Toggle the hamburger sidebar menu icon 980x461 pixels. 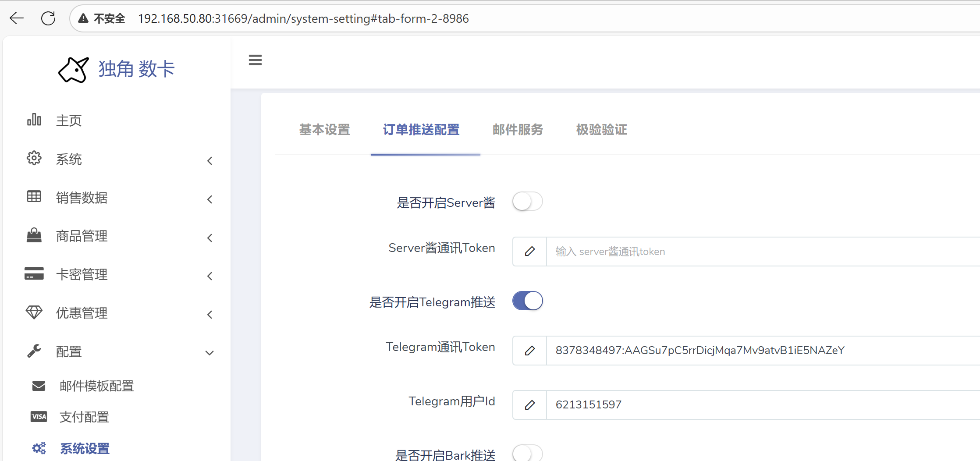[255, 60]
